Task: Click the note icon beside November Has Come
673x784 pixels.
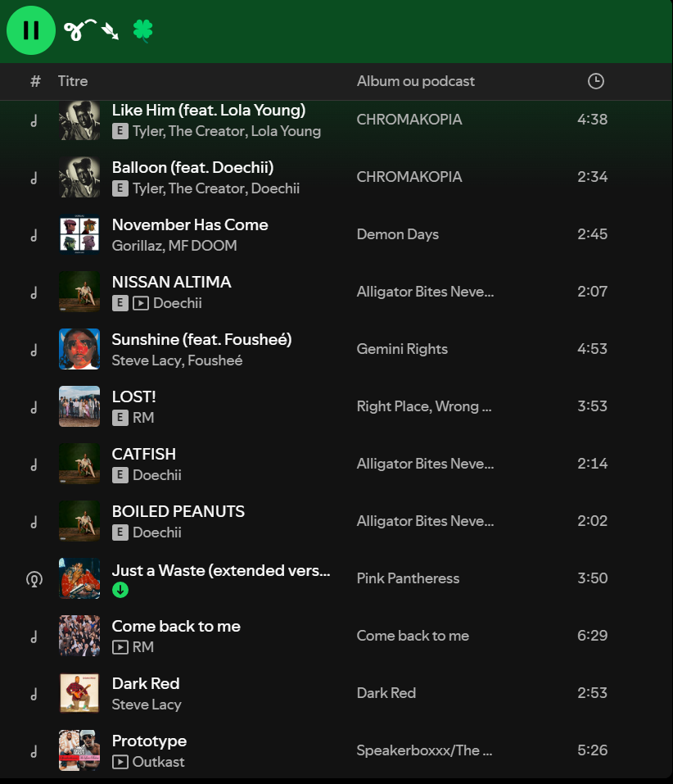Action: [34, 235]
